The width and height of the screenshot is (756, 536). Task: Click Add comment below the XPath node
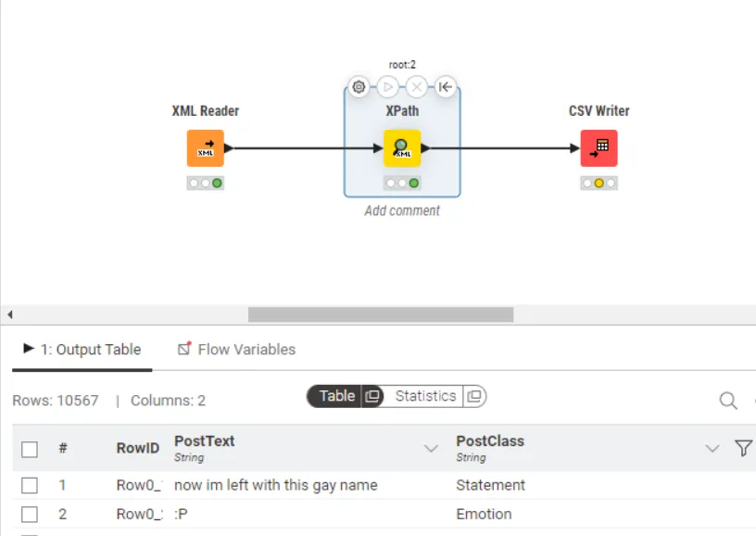tap(402, 211)
